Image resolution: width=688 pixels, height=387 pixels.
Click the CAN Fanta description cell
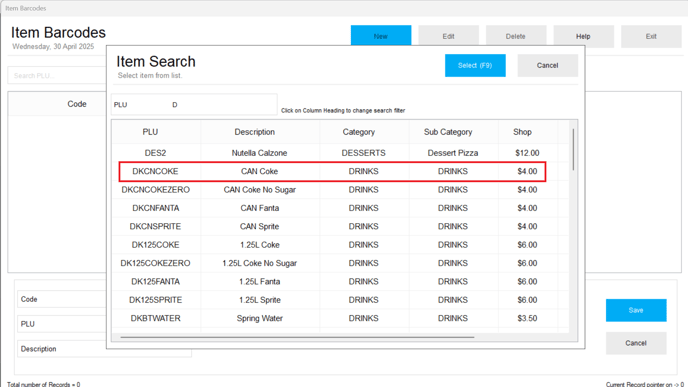click(259, 208)
